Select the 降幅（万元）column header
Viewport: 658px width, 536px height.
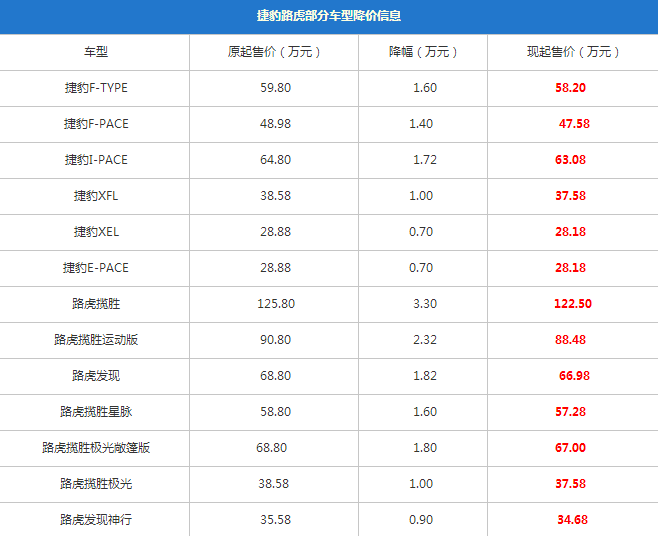425,52
